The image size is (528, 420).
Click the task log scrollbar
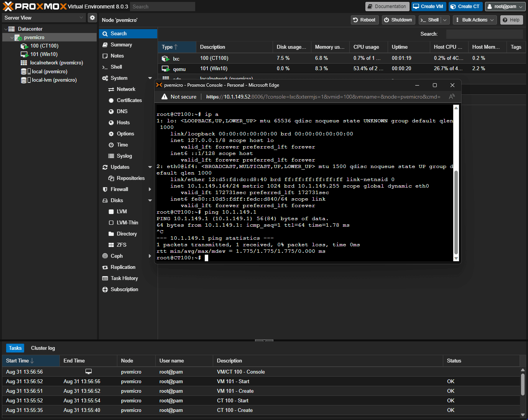tap(523, 384)
